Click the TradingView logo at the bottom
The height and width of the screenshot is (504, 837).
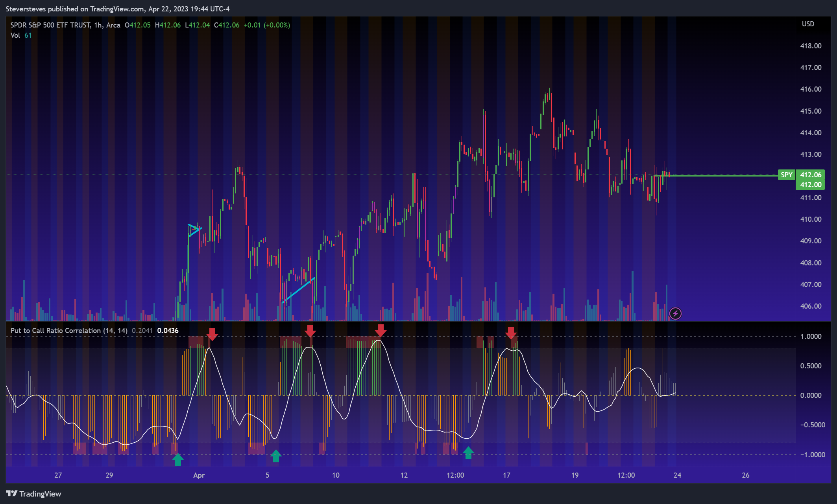pyautogui.click(x=34, y=494)
